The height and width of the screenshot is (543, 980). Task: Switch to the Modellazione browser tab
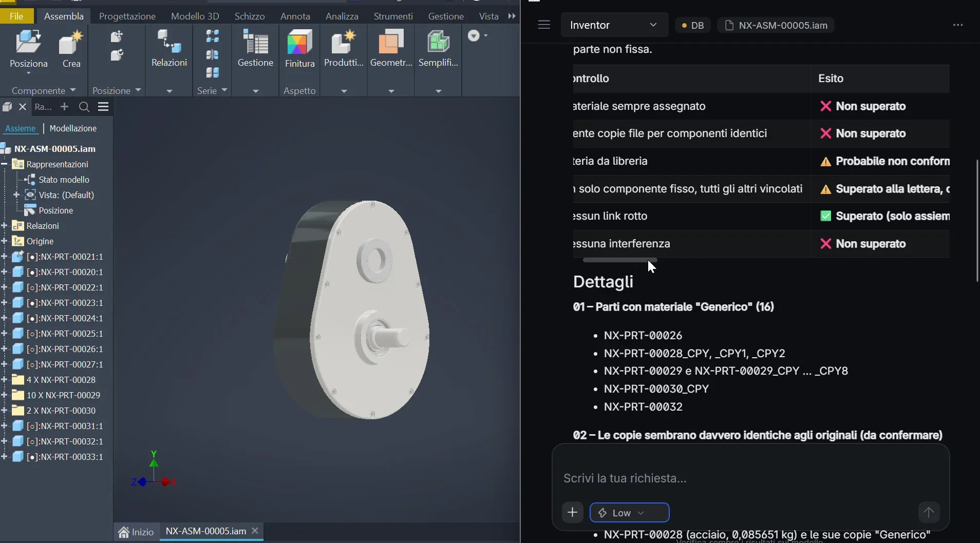click(73, 128)
